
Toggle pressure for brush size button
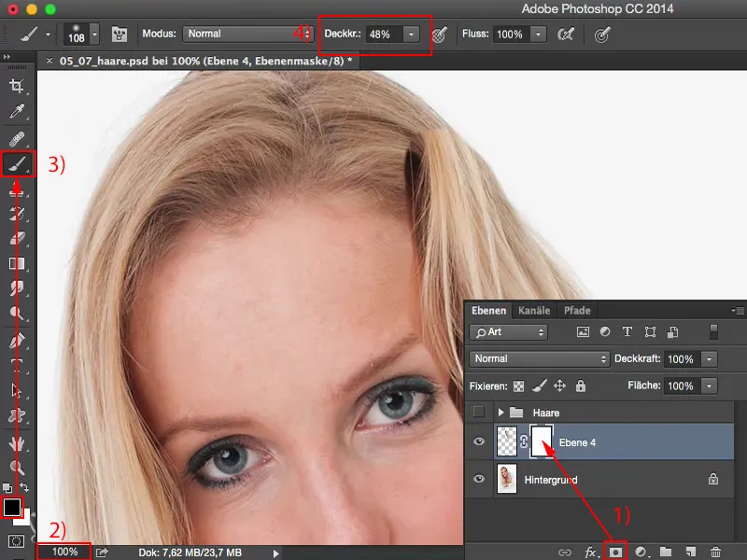(602, 35)
